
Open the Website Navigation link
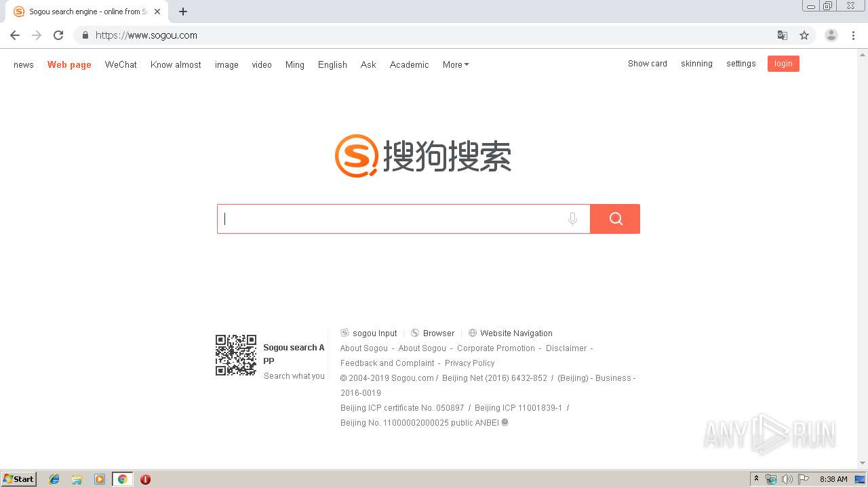[511, 333]
